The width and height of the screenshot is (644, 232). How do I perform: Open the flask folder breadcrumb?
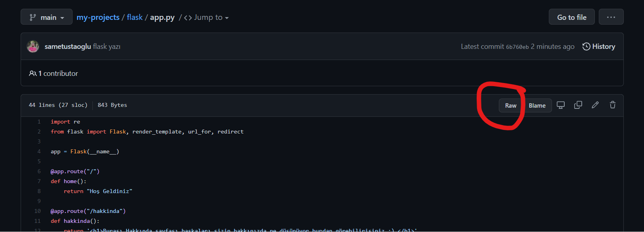click(134, 17)
